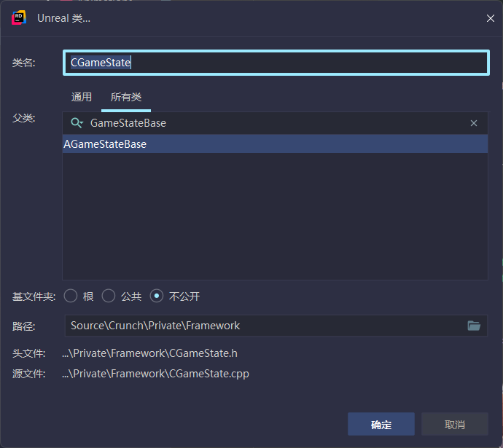Click the 源文件 label
Viewport: 503px width, 448px height.
[29, 374]
